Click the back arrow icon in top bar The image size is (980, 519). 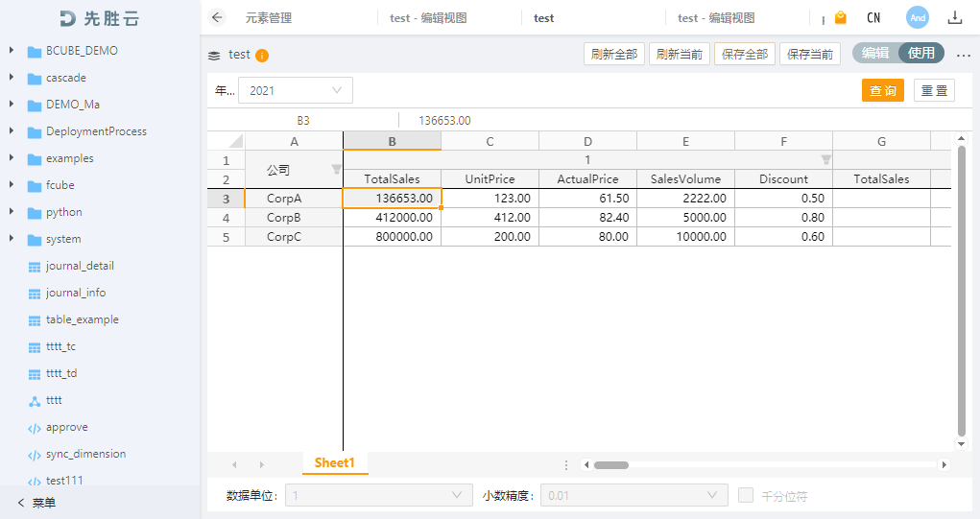(217, 17)
